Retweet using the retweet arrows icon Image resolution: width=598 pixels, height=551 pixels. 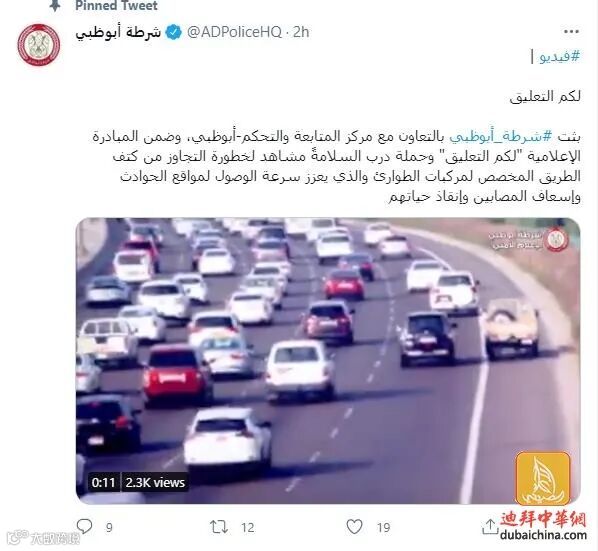point(219,527)
